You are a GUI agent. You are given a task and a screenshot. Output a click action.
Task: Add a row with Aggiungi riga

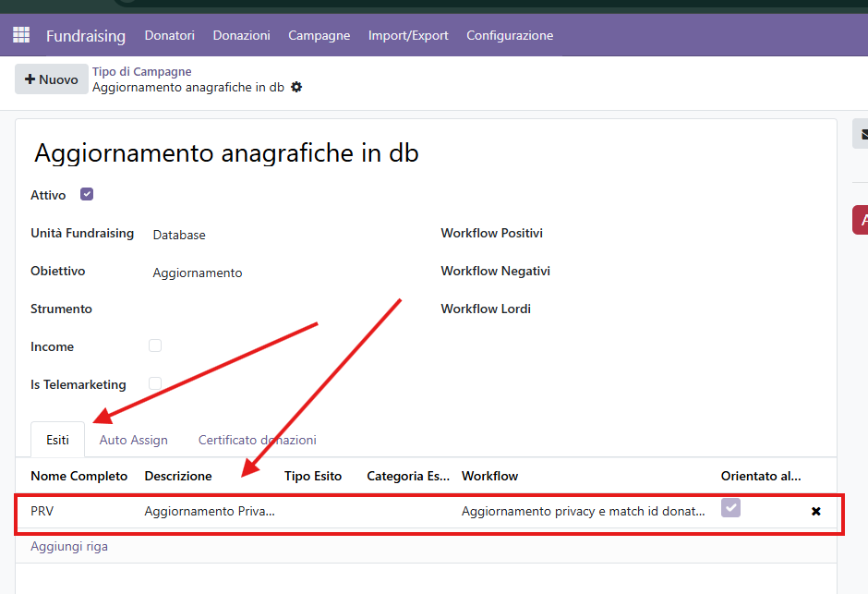point(69,546)
